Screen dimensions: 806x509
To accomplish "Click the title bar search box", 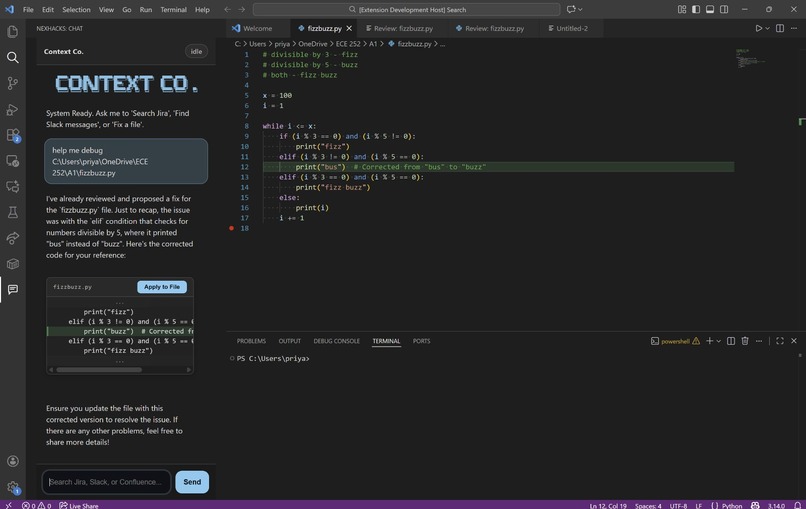I will coord(407,9).
